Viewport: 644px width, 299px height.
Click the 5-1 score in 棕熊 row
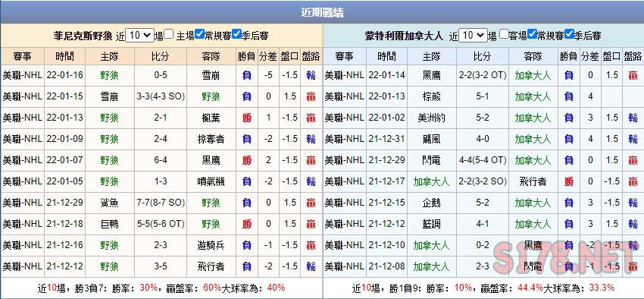pyautogui.click(x=483, y=96)
